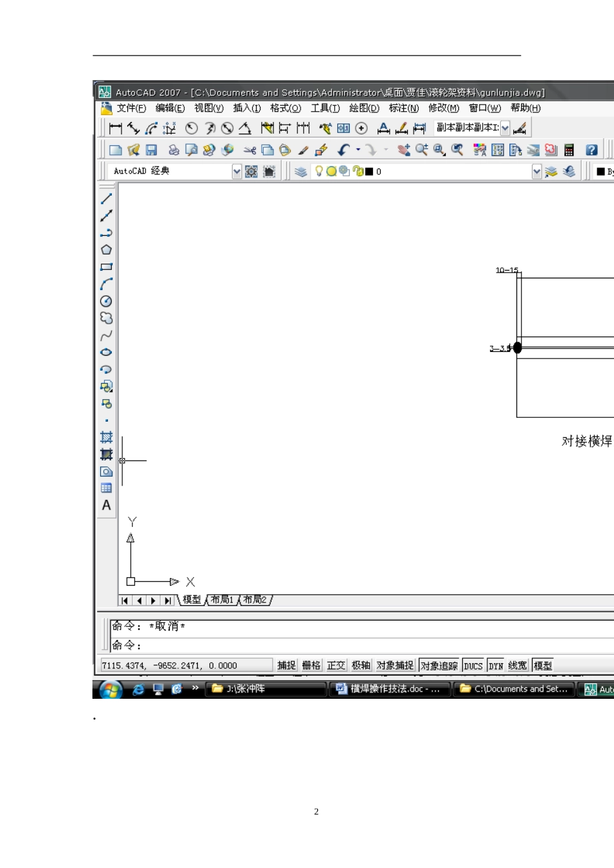Image resolution: width=614 pixels, height=868 pixels.
Task: Select the Polygon tool in draw toolbar
Action: click(107, 250)
